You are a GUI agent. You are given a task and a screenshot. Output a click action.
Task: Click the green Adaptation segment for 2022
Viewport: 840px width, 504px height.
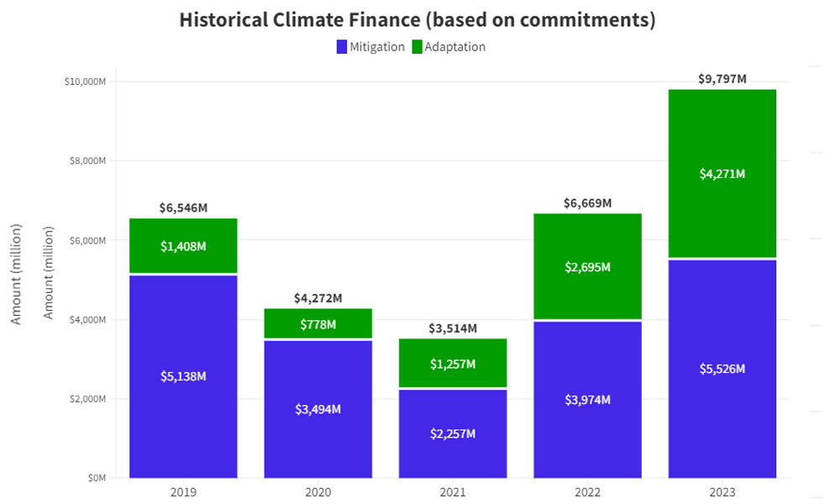coord(588,267)
